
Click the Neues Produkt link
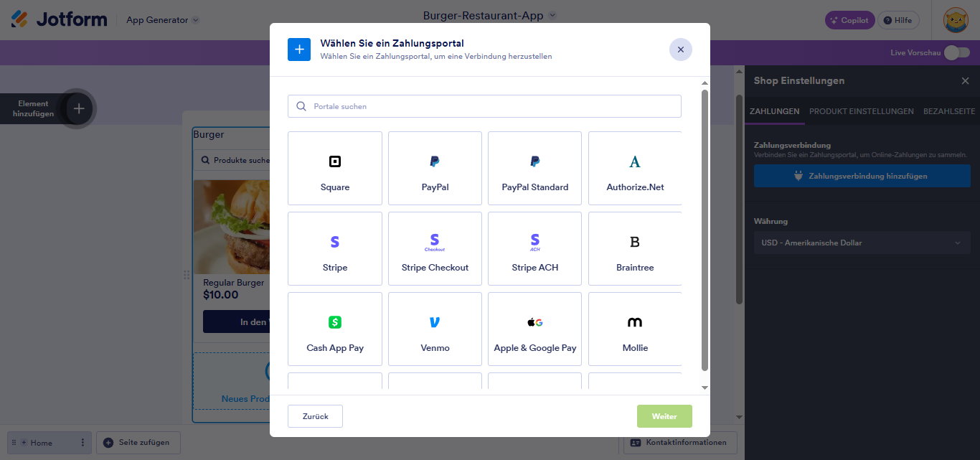point(245,399)
